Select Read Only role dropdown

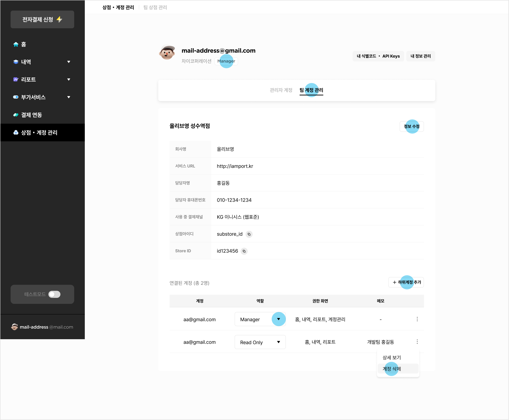click(x=260, y=341)
